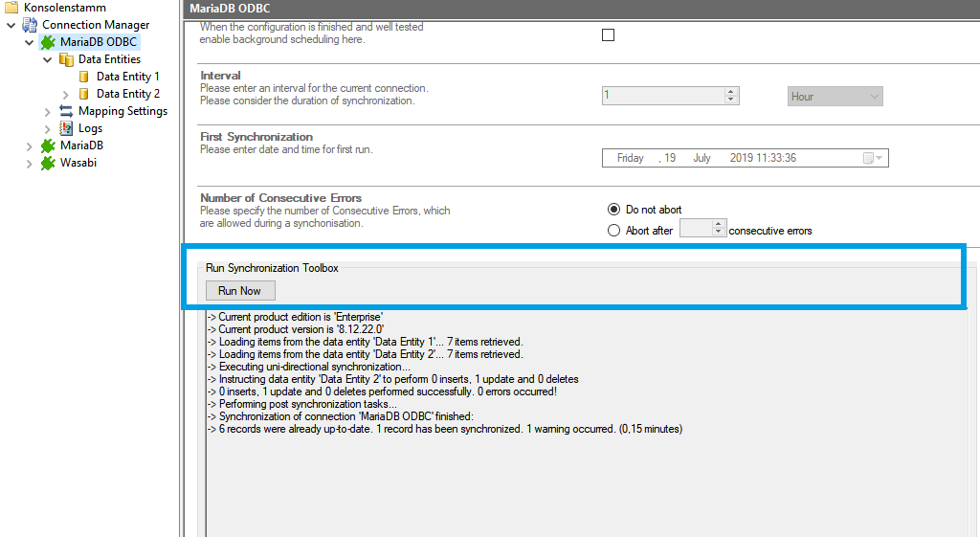Click the consecutive errors number field
This screenshot has width=980, height=537.
coord(694,230)
